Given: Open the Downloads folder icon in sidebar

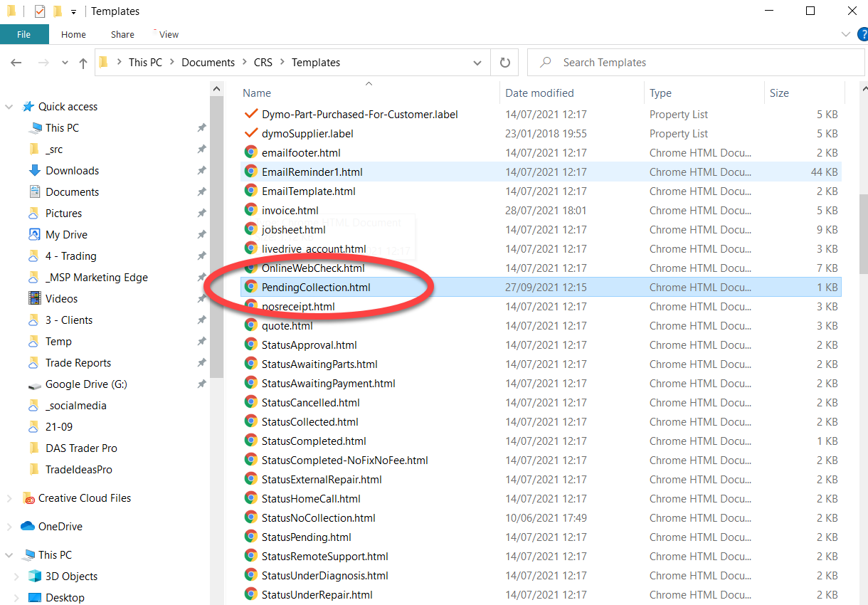Looking at the screenshot, I should 34,171.
